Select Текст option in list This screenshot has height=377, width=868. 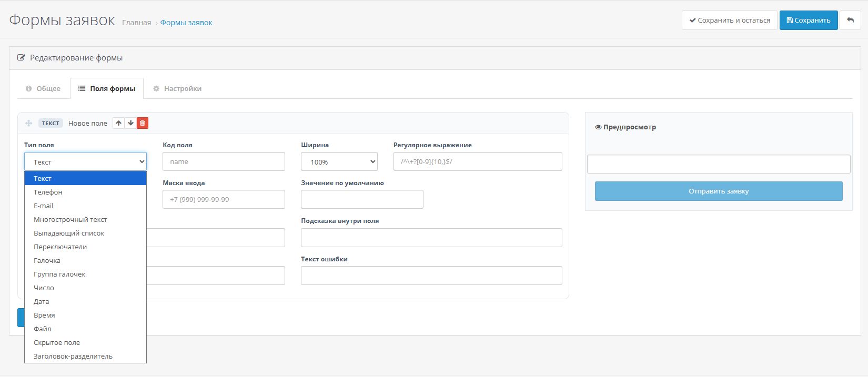(x=85, y=178)
